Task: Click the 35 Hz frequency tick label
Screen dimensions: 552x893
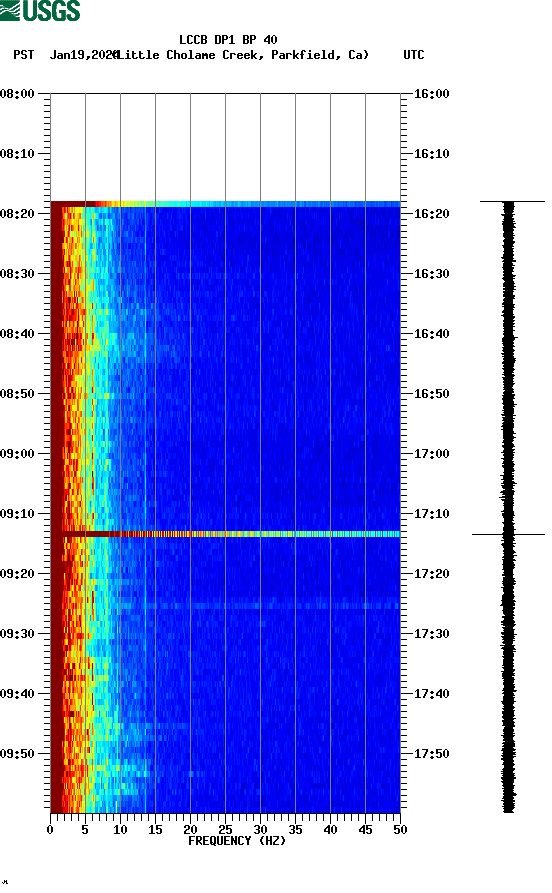Action: point(295,830)
